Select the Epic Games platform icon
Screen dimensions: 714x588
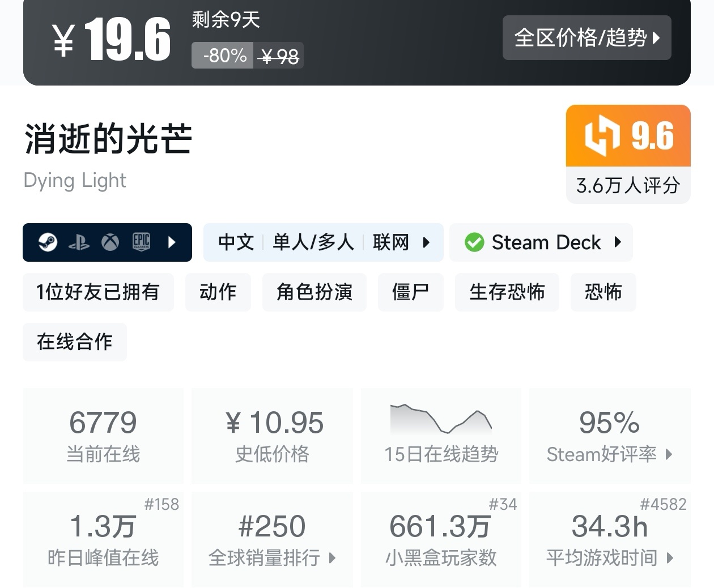coord(141,242)
